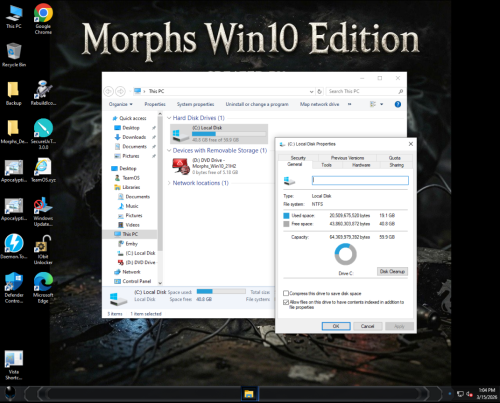Open the address bar history dropdown arrow
The width and height of the screenshot is (500, 403).
pos(311,91)
